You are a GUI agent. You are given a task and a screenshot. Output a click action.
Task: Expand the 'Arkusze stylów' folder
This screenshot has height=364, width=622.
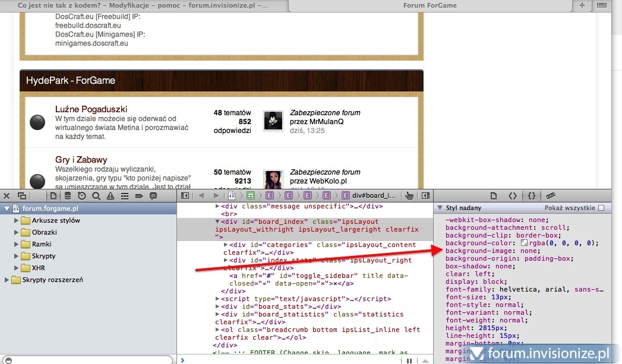coord(17,220)
